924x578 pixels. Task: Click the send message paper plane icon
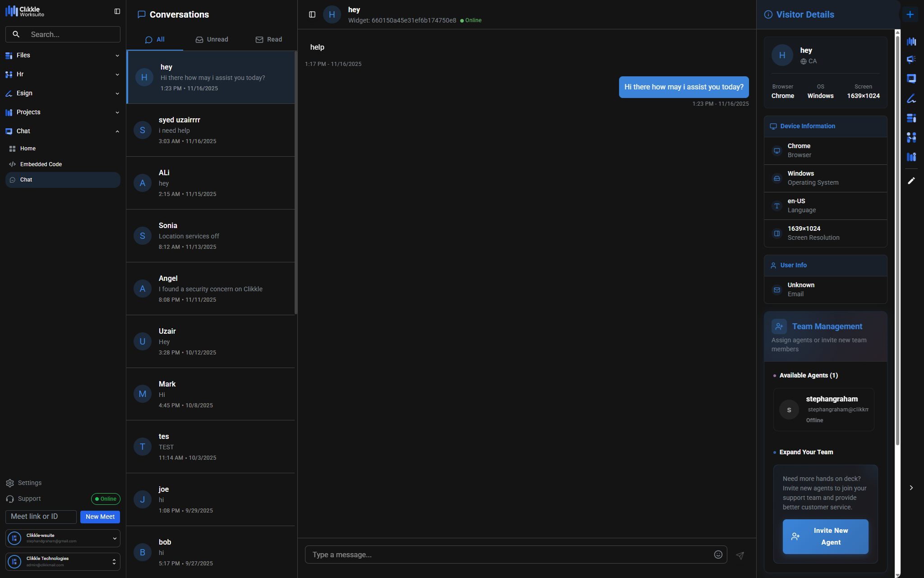point(740,555)
